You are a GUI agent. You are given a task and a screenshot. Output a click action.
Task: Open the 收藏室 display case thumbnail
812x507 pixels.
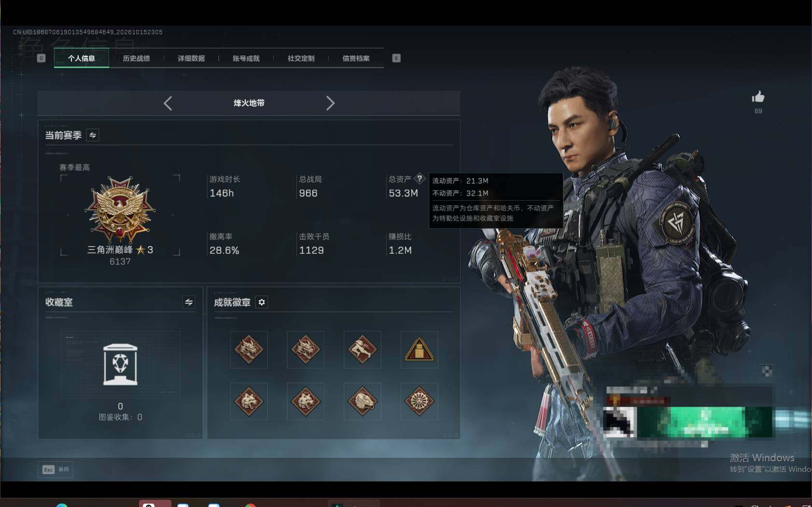pos(120,364)
